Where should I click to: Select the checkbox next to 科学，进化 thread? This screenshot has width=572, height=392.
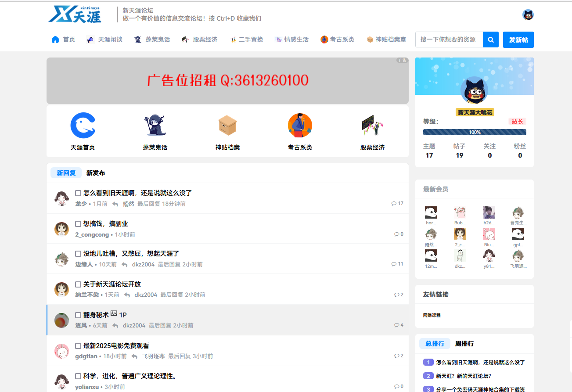77,376
